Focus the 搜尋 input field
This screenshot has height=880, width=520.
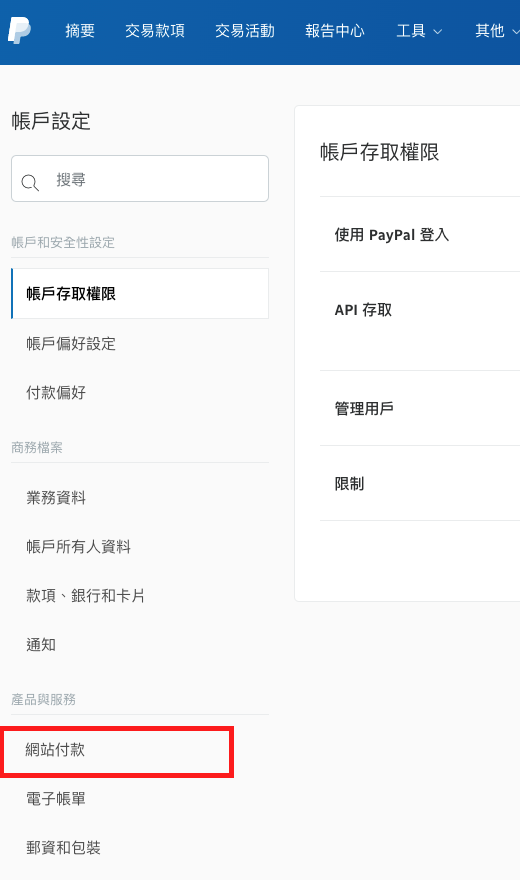point(140,178)
